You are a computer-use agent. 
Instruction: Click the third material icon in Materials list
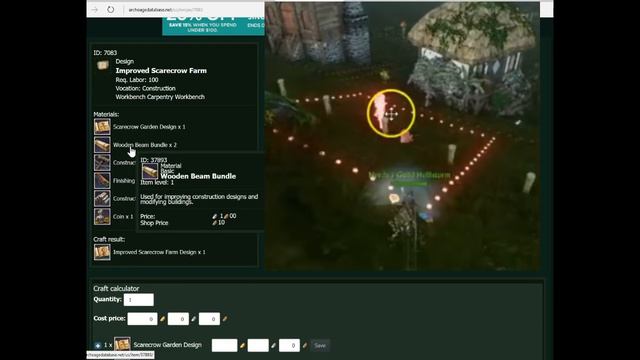coord(102,163)
